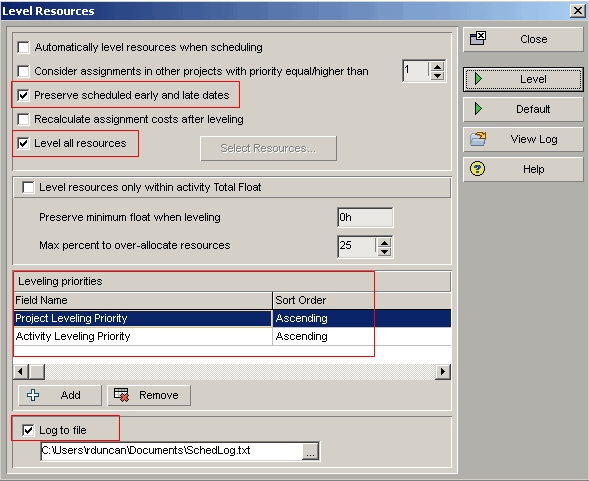Viewport: 589px width, 481px height.
Task: Click the priorities list right scroll arrow
Action: click(443, 372)
